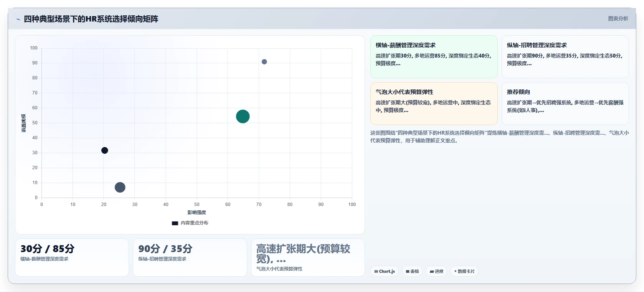Click the 30分 / 85分 stat card
This screenshot has width=644, height=292.
tap(72, 257)
